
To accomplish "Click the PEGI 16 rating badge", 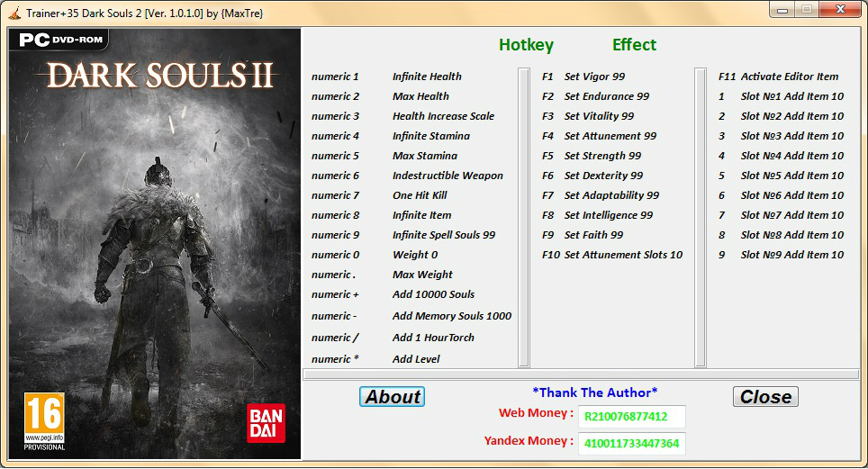I will pos(44,421).
